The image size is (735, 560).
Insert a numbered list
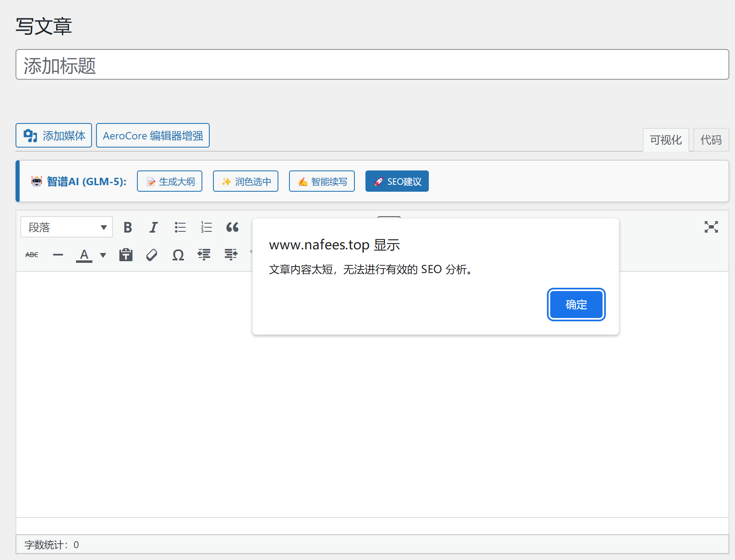tap(206, 227)
